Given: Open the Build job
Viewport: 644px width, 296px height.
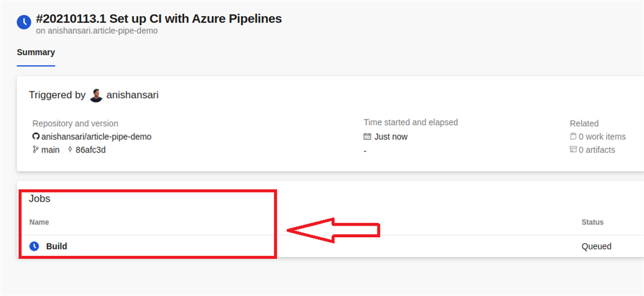Looking at the screenshot, I should coord(56,246).
